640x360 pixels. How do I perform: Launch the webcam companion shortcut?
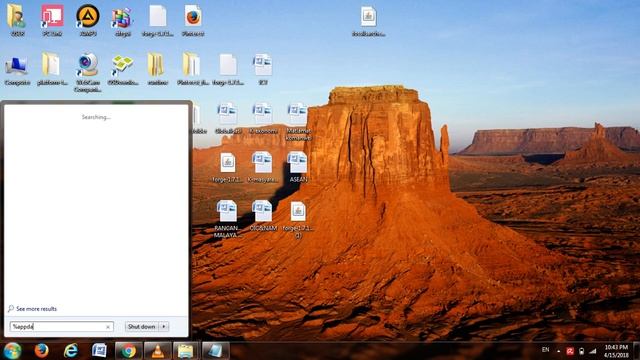click(x=88, y=73)
